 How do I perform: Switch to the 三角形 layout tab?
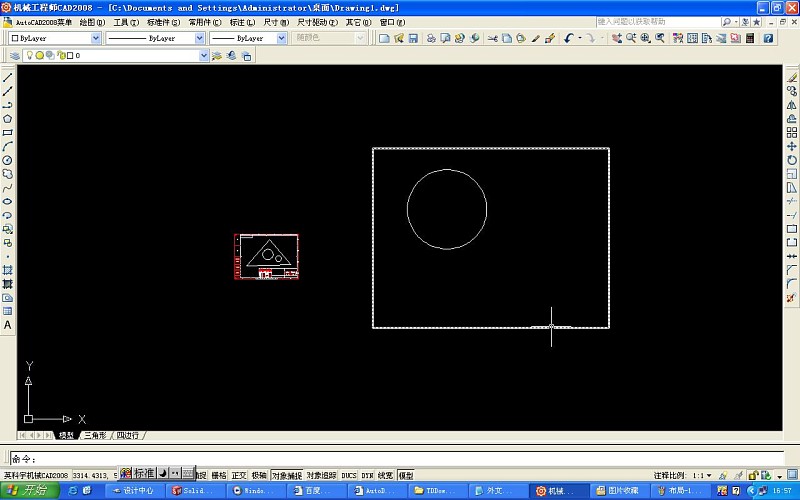coord(95,435)
